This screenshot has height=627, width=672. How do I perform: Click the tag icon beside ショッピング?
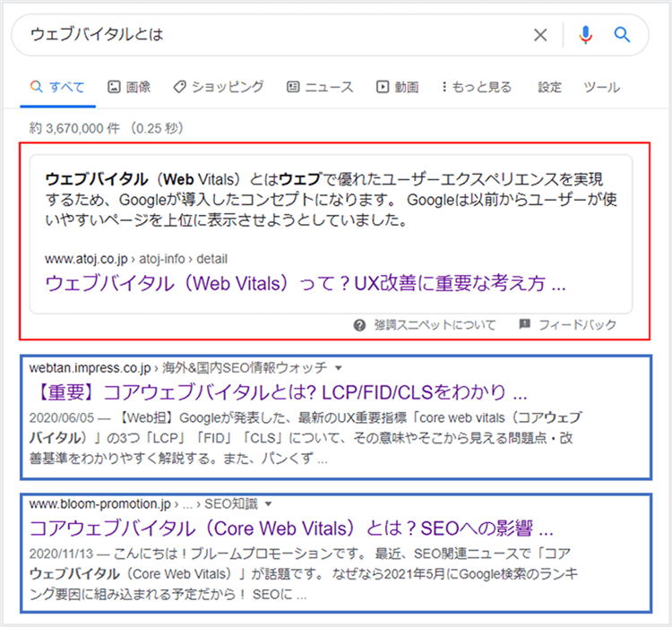179,87
